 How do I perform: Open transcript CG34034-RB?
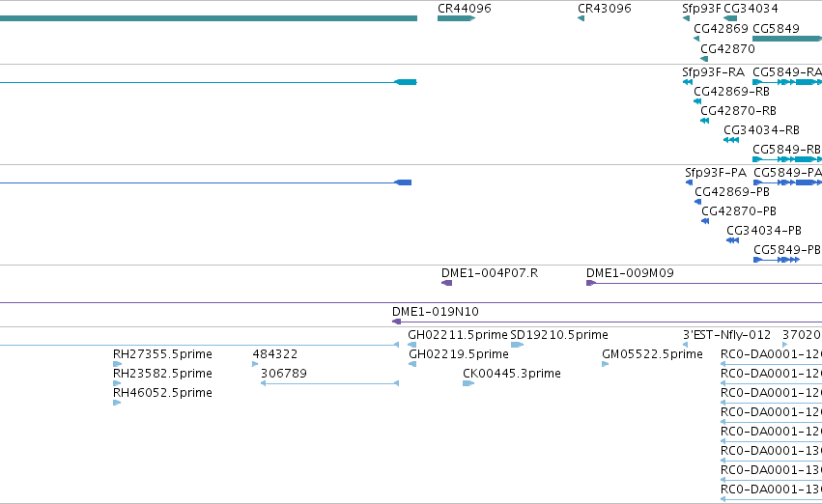tap(731, 140)
